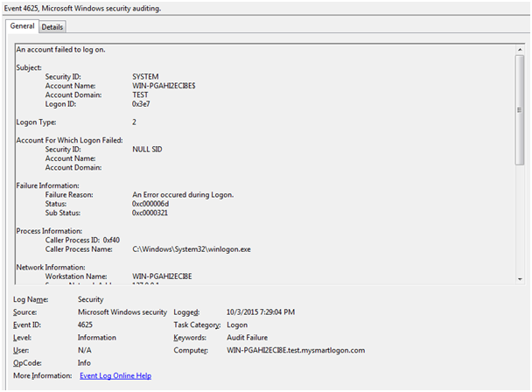Select the General tab
The image size is (532, 392).
coord(22,26)
